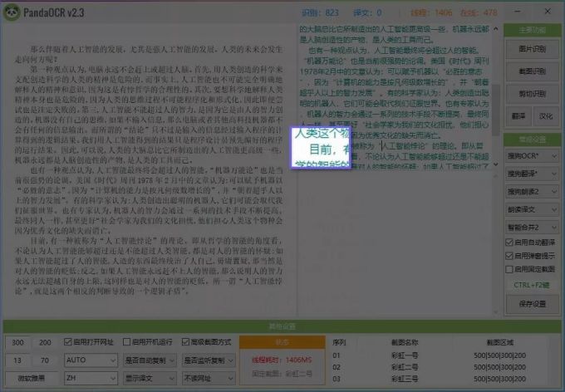
Task: Click the input field showing 70
Action: 45,360
